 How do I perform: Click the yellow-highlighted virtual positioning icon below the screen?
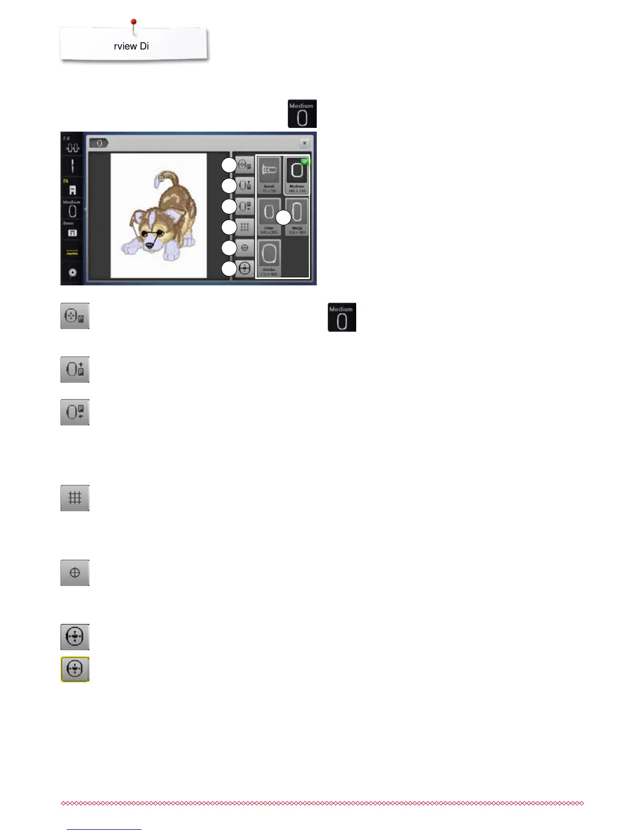click(75, 669)
